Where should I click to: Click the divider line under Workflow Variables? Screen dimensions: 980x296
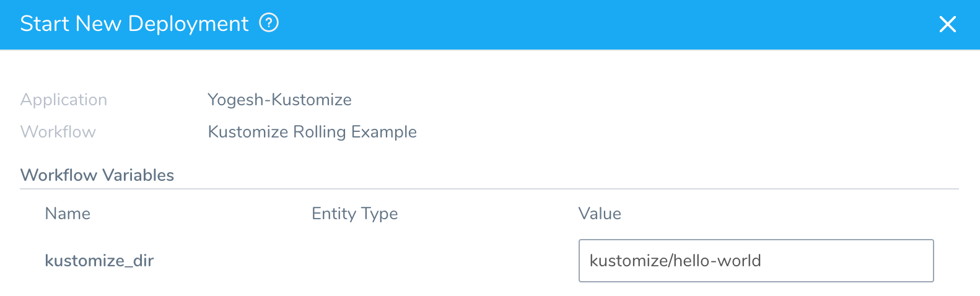point(489,189)
